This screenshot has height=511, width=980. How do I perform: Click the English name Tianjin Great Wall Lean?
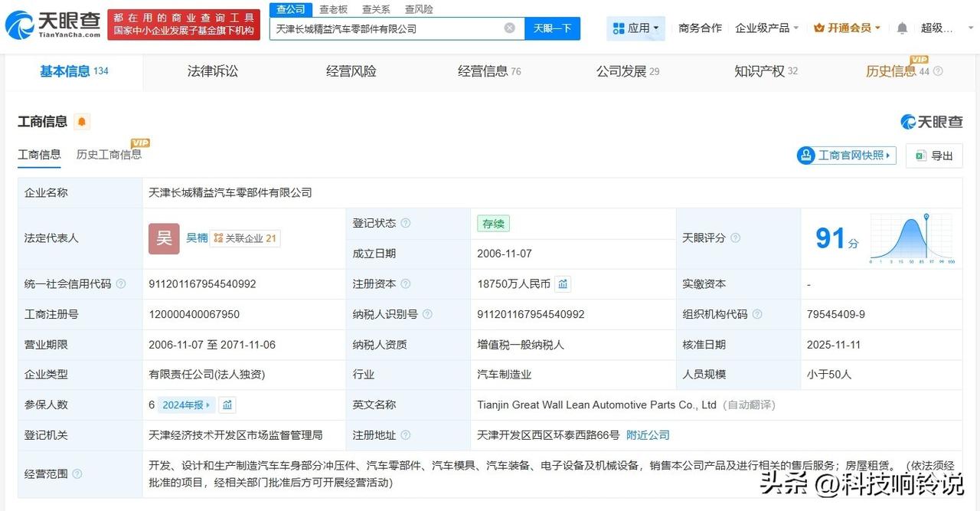pyautogui.click(x=597, y=405)
